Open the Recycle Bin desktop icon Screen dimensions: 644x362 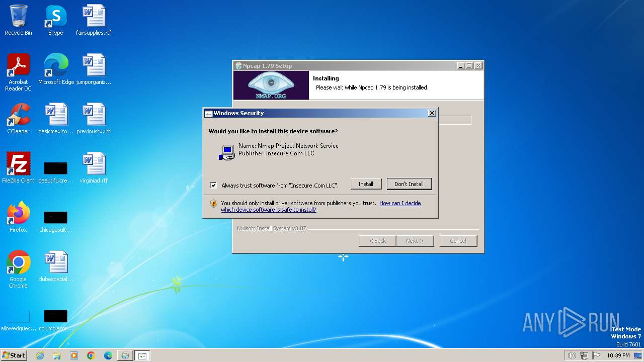coord(18,20)
